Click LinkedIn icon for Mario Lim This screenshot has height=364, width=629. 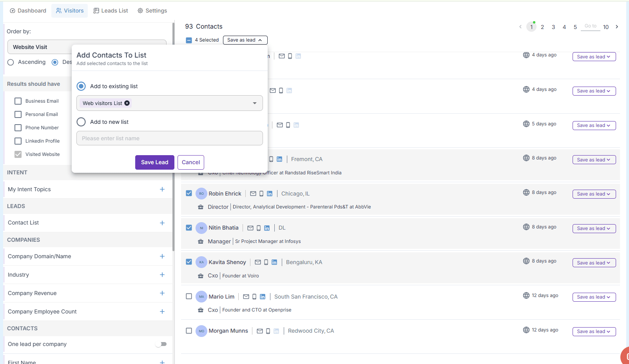(263, 297)
